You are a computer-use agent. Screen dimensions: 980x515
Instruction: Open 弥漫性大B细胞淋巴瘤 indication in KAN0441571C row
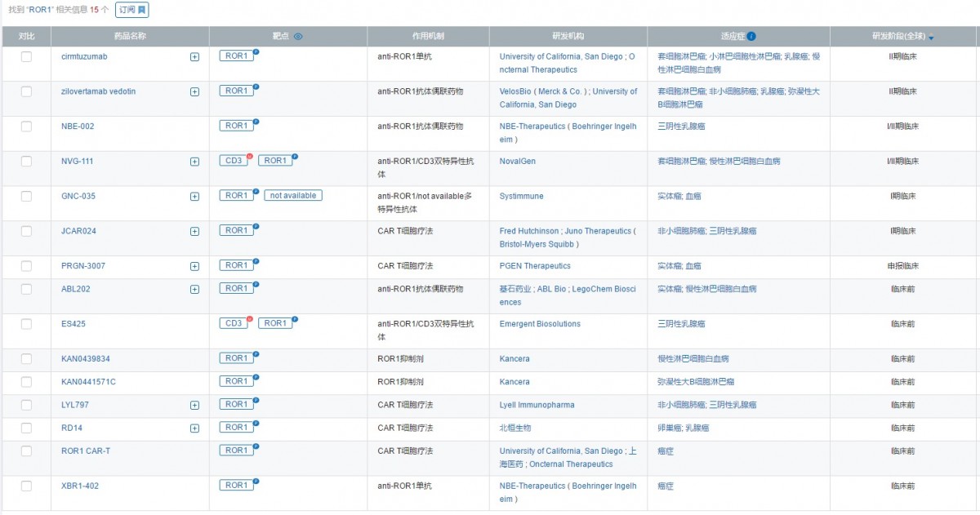pos(696,382)
